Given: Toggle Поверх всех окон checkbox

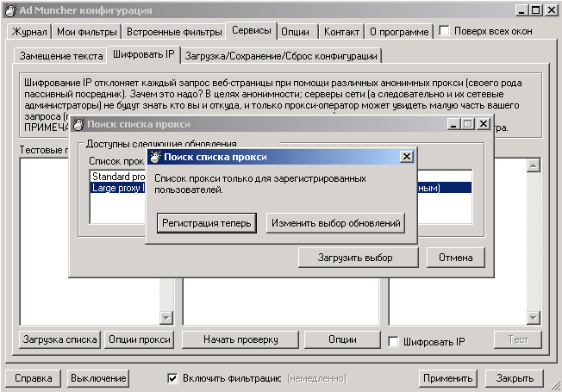Looking at the screenshot, I should [444, 31].
